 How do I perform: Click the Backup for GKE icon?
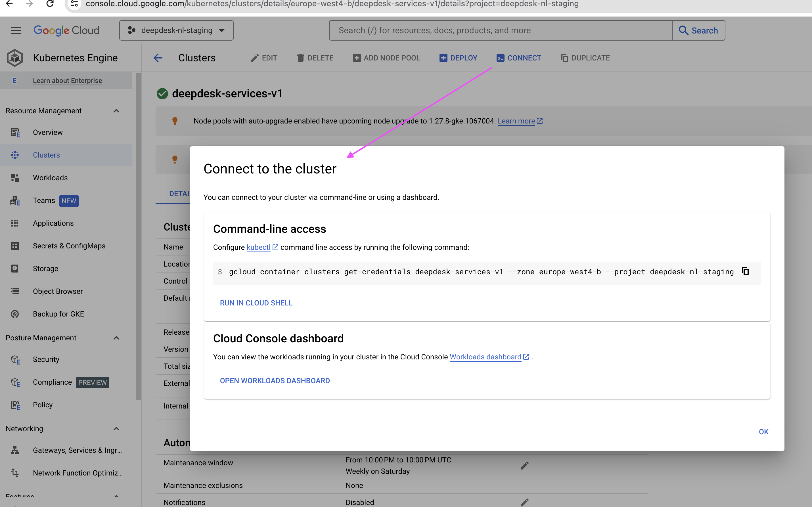click(15, 314)
